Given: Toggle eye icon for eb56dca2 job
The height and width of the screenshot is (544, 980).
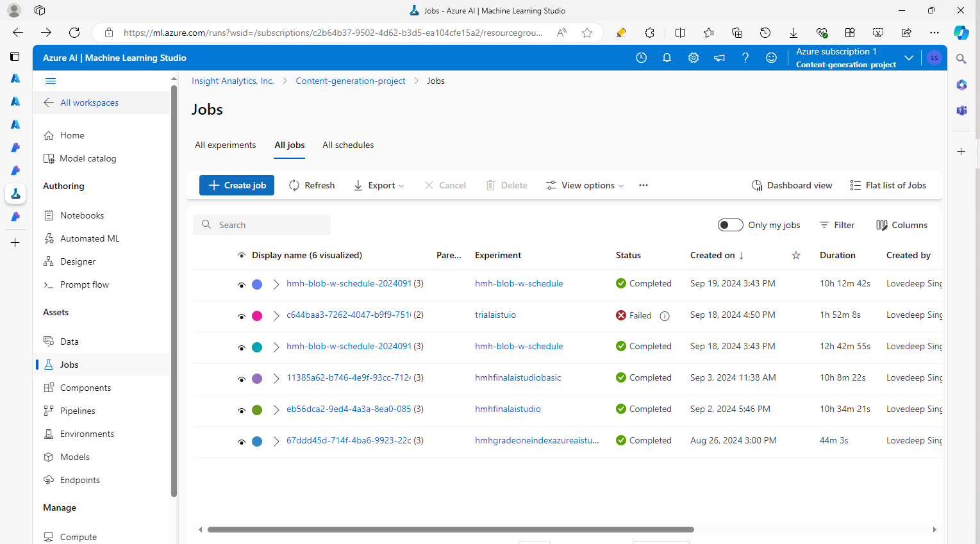Looking at the screenshot, I should click(x=242, y=411).
